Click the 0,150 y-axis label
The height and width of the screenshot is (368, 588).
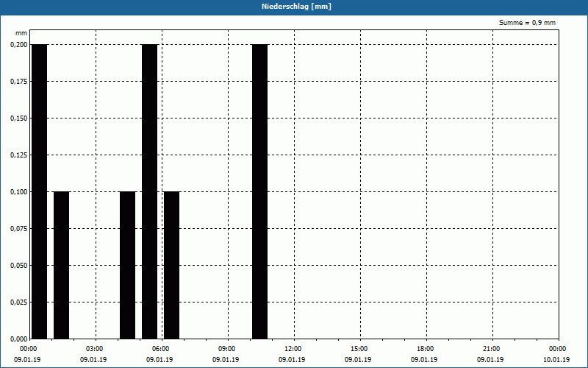tap(19, 118)
